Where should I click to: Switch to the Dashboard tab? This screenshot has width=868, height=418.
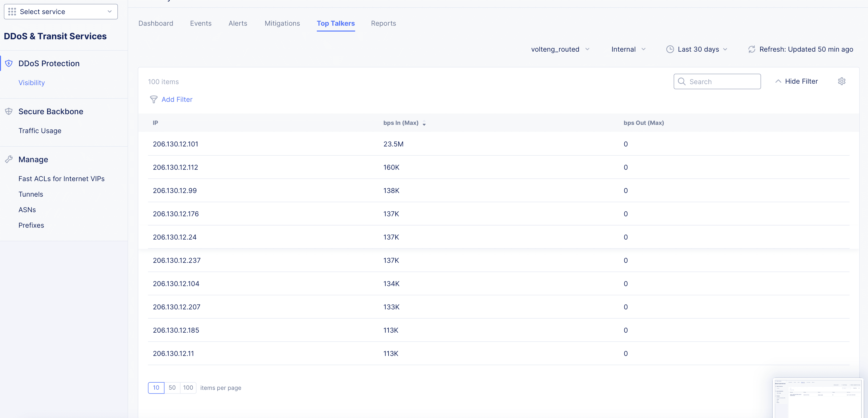pos(156,23)
